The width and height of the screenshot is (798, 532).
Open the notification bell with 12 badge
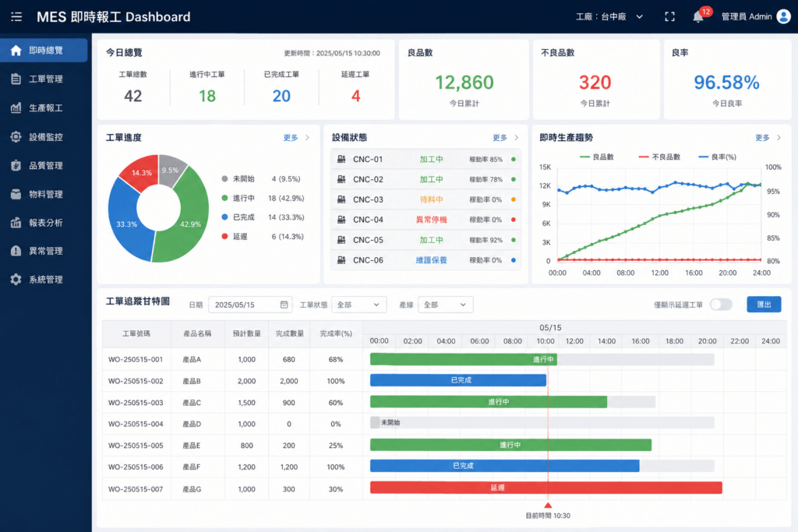click(698, 17)
